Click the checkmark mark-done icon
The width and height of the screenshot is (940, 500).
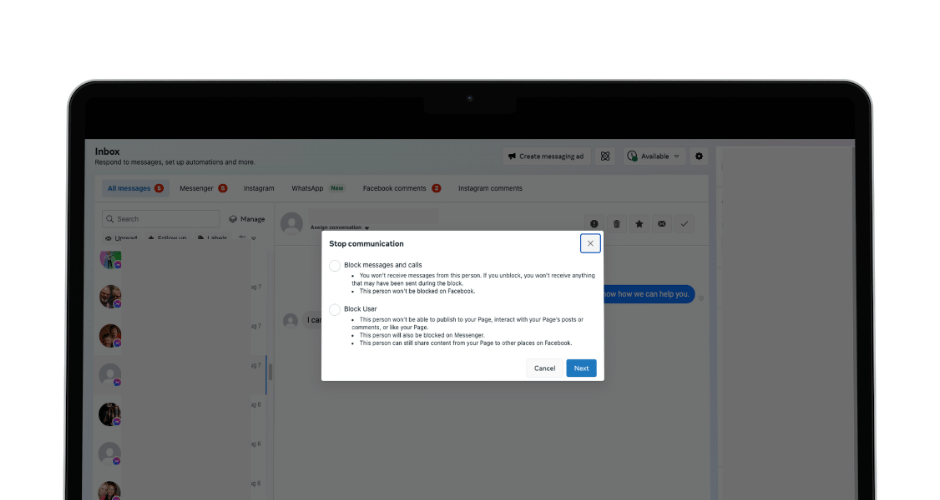(684, 224)
